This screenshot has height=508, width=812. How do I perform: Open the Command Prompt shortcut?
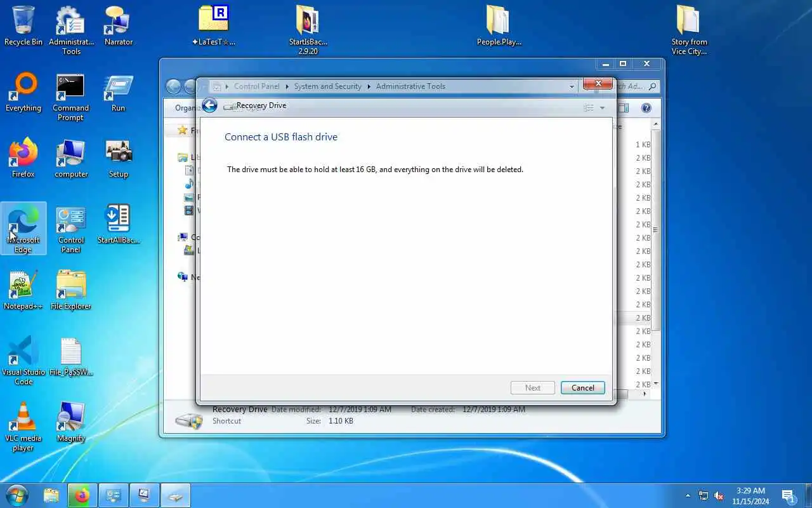71,97
